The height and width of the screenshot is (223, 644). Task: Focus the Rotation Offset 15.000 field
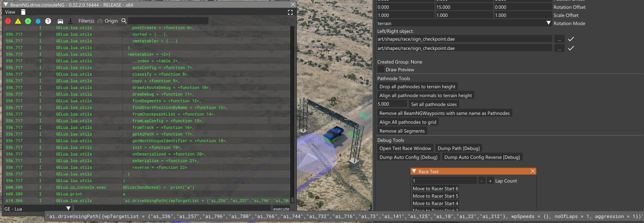click(x=464, y=7)
